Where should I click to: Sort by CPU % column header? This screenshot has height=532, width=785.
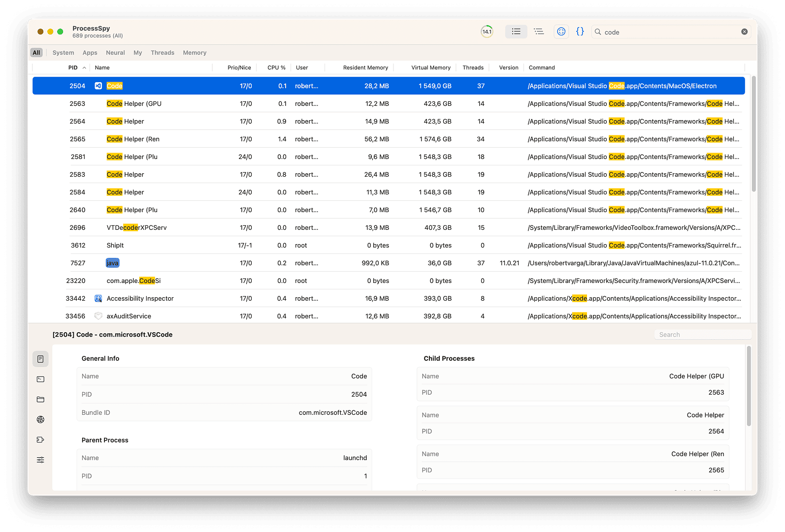[276, 68]
